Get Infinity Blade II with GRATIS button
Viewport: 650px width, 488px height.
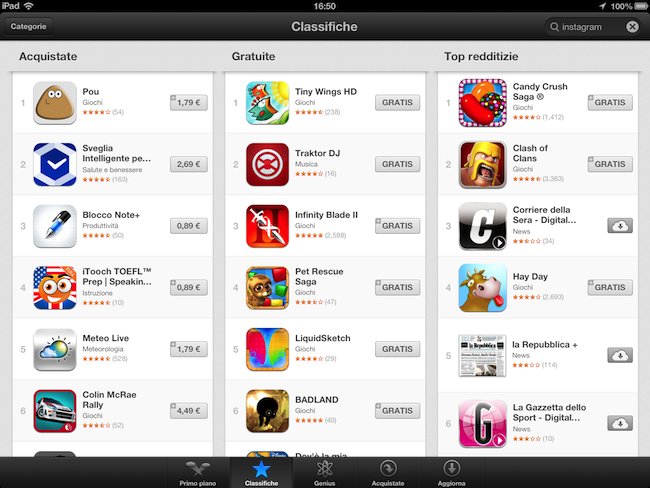click(x=398, y=226)
